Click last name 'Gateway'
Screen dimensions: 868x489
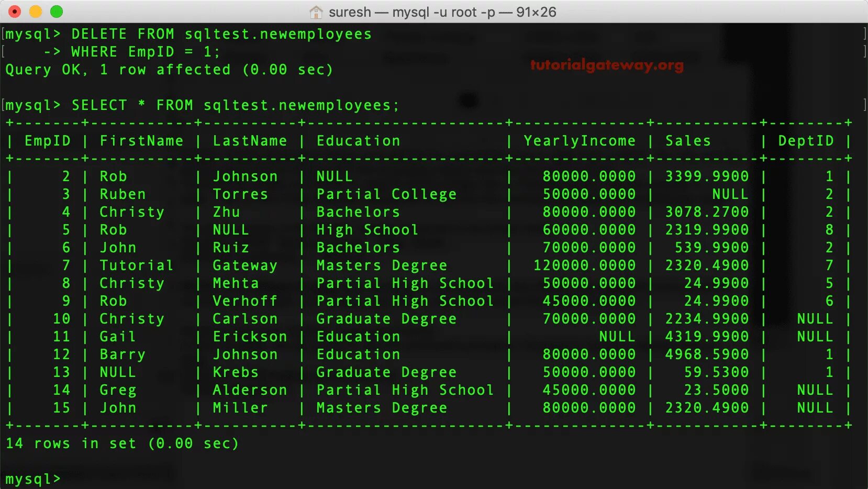point(245,266)
